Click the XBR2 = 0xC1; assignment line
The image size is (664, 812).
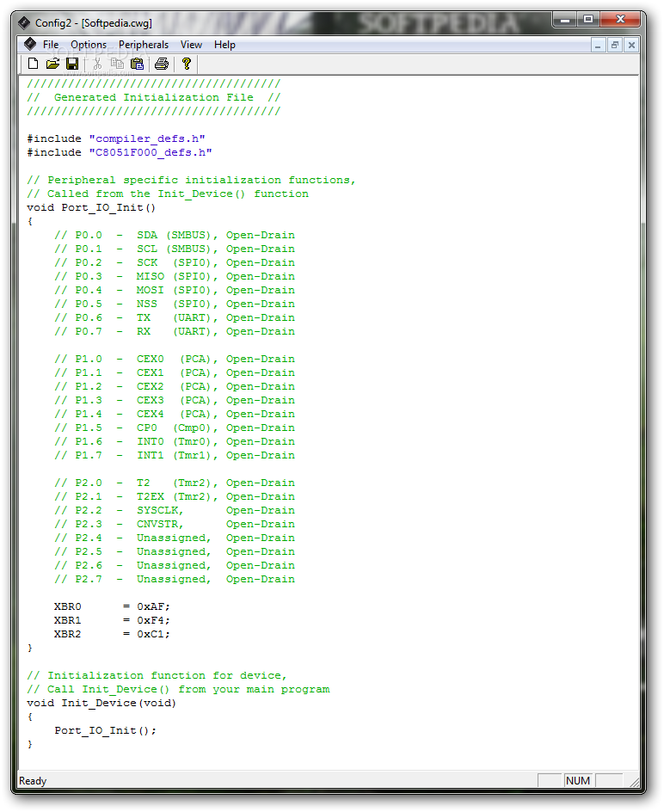coord(112,634)
